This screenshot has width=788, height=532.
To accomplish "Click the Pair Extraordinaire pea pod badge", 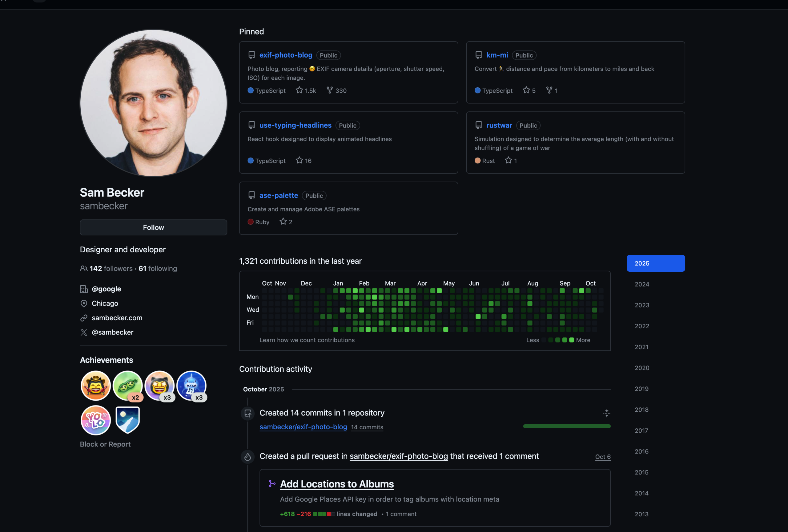I will (127, 385).
